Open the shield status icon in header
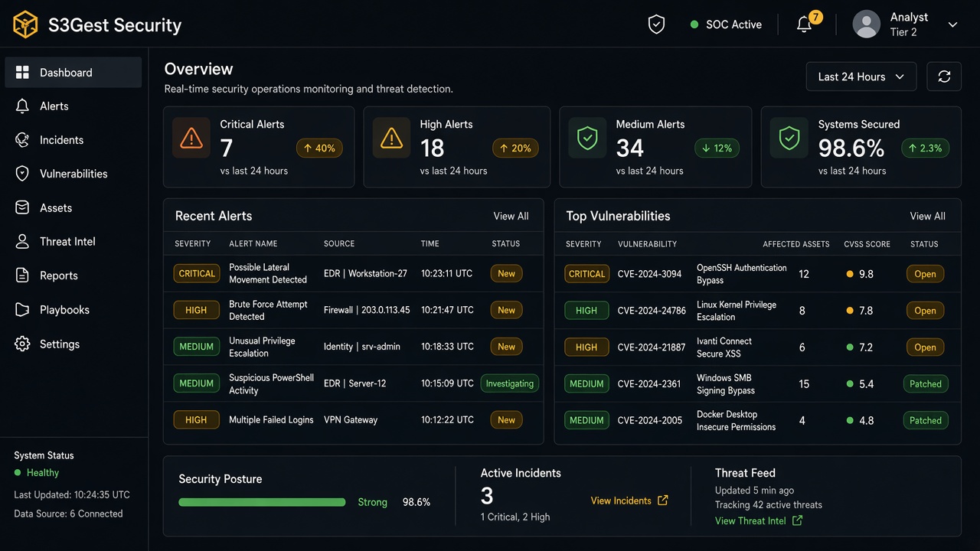 pyautogui.click(x=656, y=24)
